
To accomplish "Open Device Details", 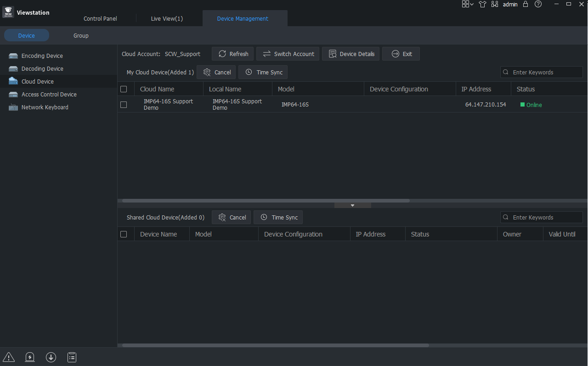I will tap(351, 54).
